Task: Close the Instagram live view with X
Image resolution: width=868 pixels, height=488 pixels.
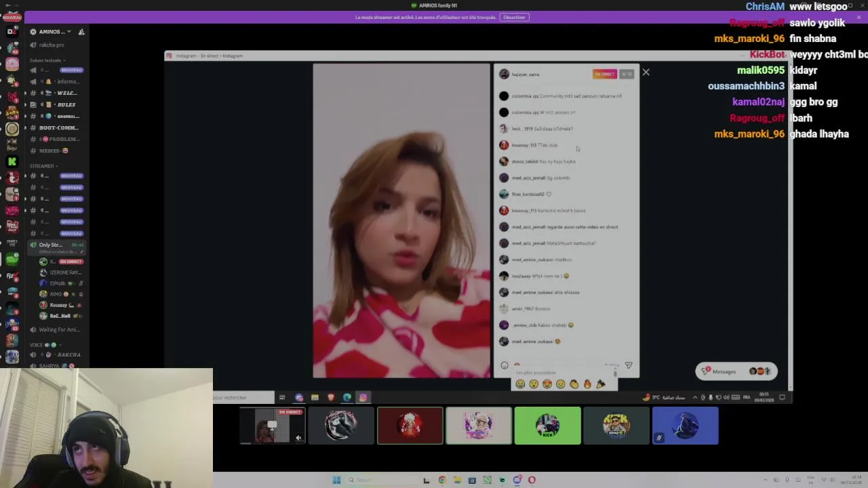Action: 646,72
